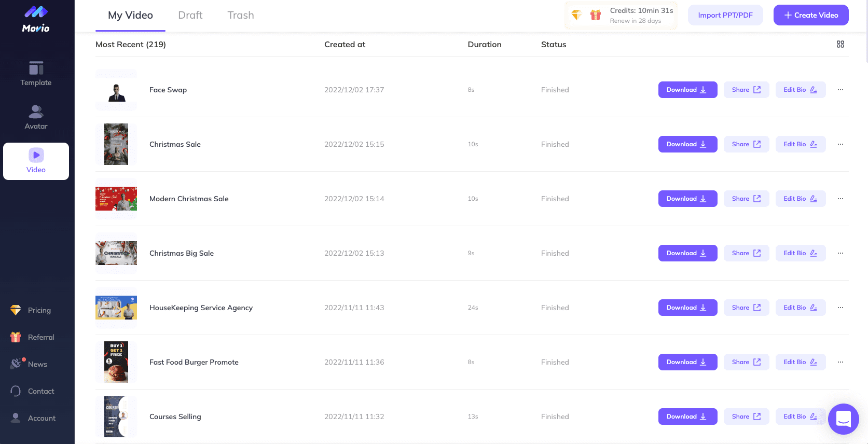Edit Bio for Face Swap video
This screenshot has height=444, width=868.
(x=801, y=90)
